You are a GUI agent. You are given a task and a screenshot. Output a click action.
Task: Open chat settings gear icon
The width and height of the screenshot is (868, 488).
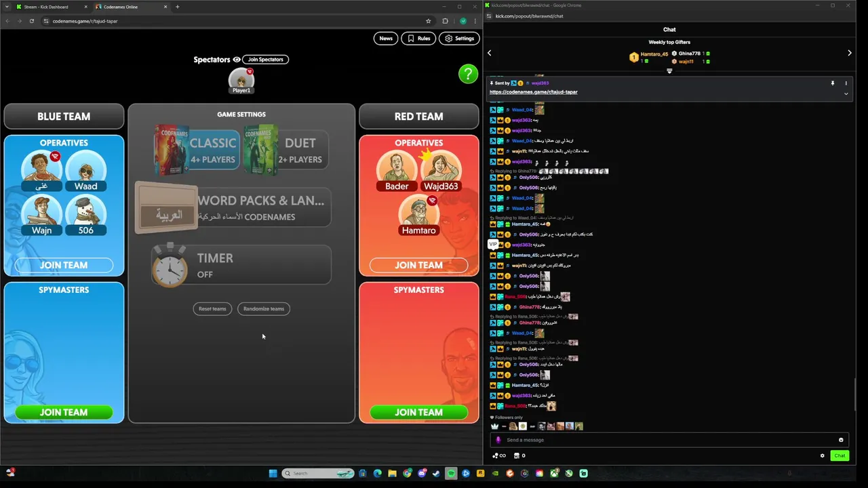[x=823, y=455]
